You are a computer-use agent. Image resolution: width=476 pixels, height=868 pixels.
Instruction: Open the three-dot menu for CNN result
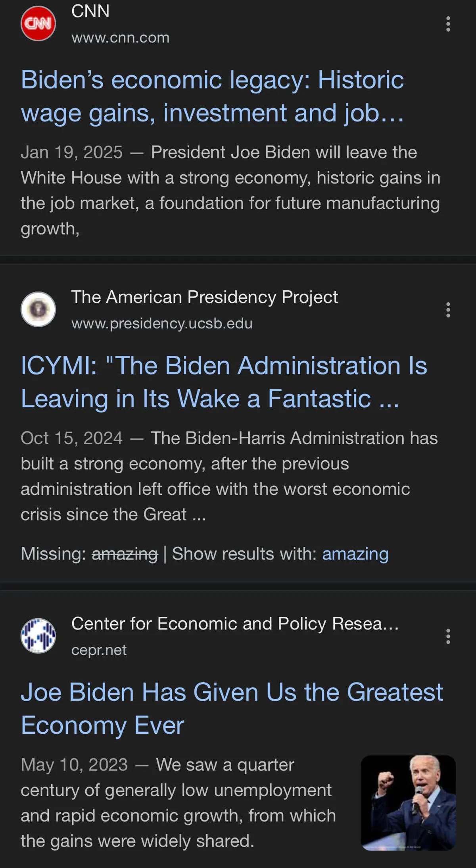point(448,24)
